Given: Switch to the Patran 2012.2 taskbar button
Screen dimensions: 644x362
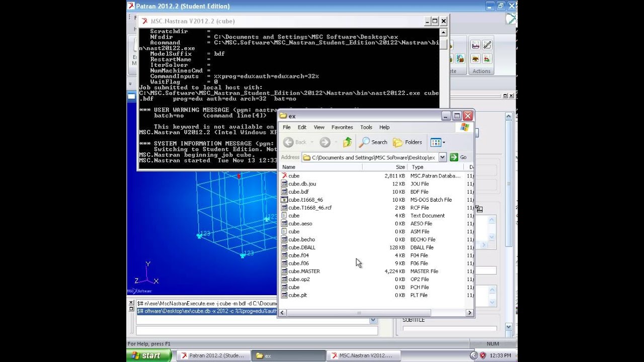Looking at the screenshot, I should point(213,355).
